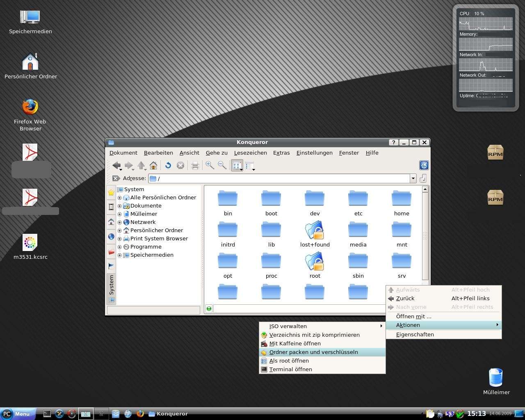Screen dimensions: 525x420
Task: Choose Verzeichnis mit zip komprimieren
Action: tap(322, 335)
